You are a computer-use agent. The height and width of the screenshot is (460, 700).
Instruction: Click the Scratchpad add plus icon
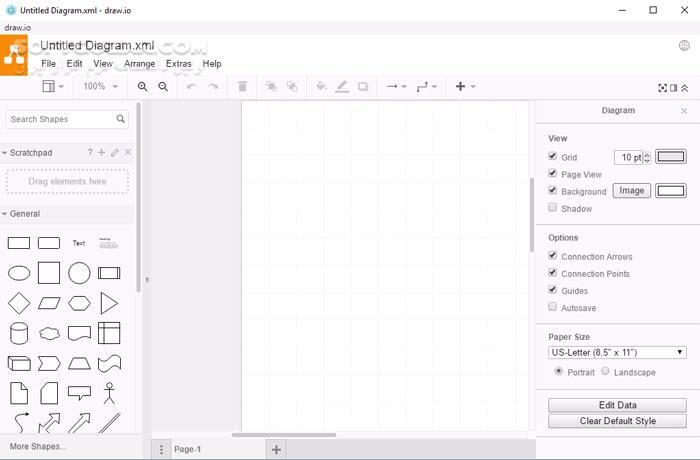pos(101,152)
